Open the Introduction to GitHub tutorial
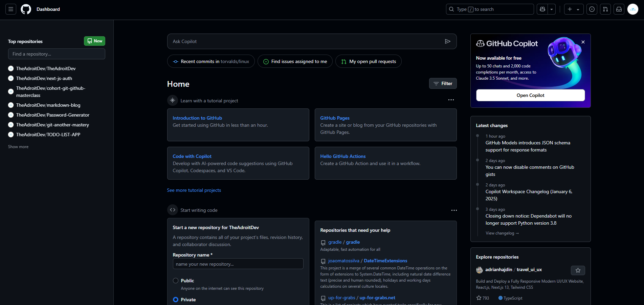The height and width of the screenshot is (305, 644). click(x=197, y=118)
